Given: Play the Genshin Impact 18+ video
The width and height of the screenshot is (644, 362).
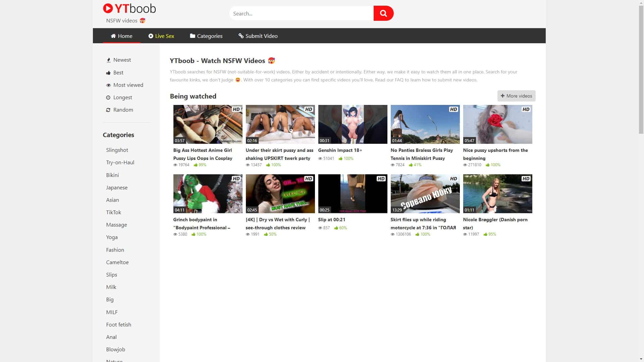Looking at the screenshot, I should pos(353,124).
